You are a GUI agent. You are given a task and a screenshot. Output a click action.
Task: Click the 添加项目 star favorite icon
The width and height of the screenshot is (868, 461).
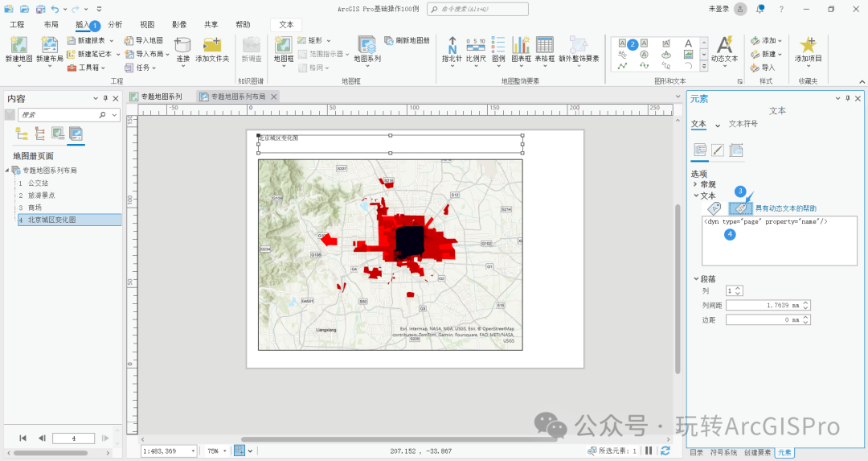(809, 45)
